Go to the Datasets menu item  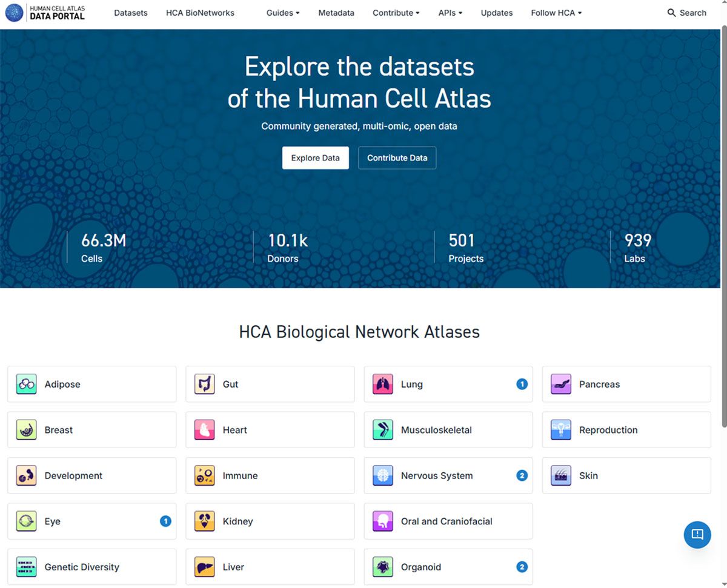(131, 13)
